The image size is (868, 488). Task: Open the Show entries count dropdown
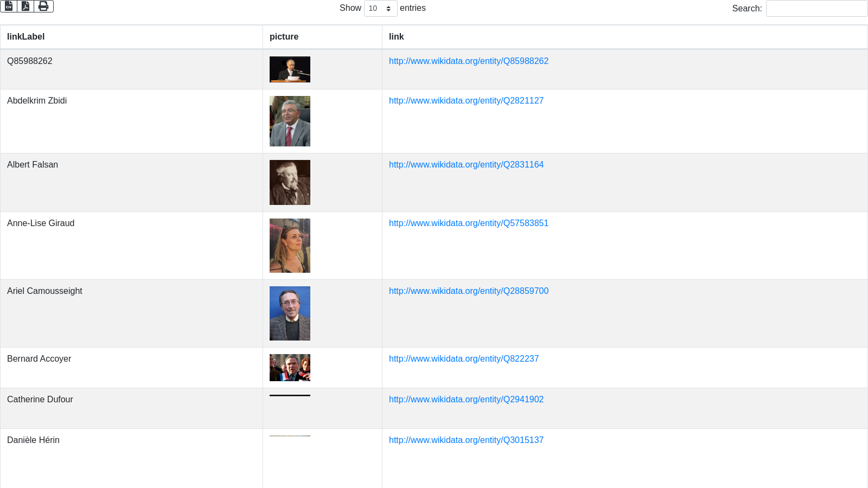380,8
